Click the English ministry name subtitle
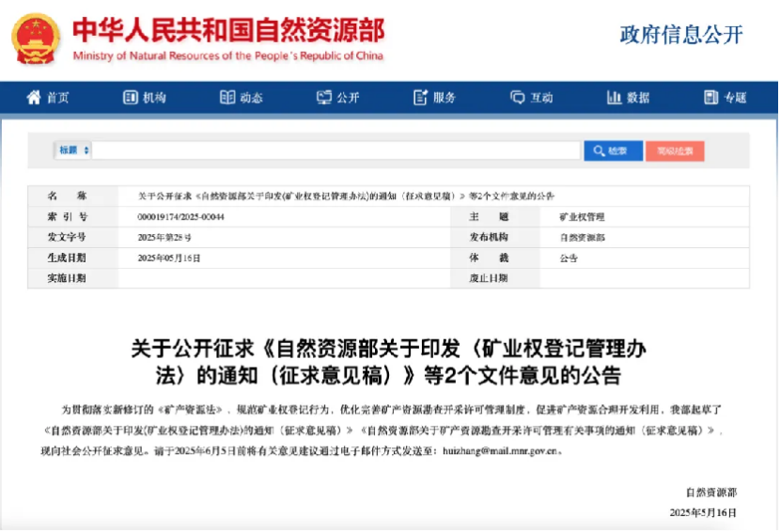Image resolution: width=780 pixels, height=532 pixels. [x=227, y=55]
